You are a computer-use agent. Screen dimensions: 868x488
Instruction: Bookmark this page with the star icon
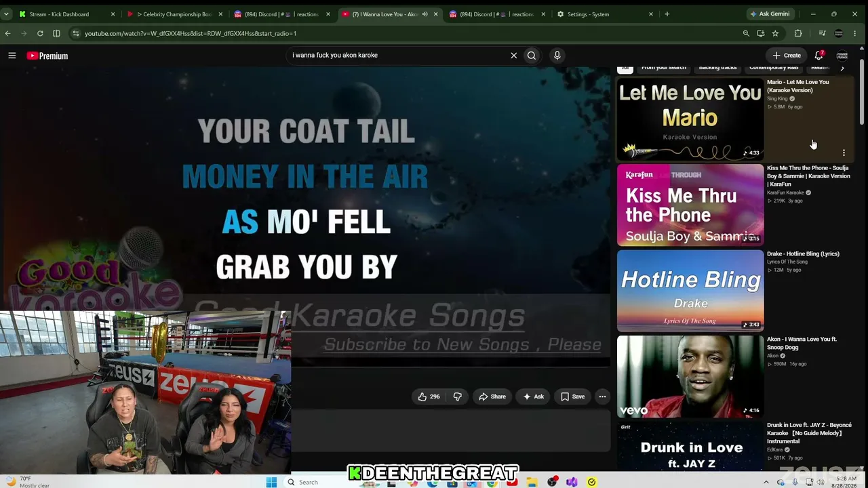point(775,33)
